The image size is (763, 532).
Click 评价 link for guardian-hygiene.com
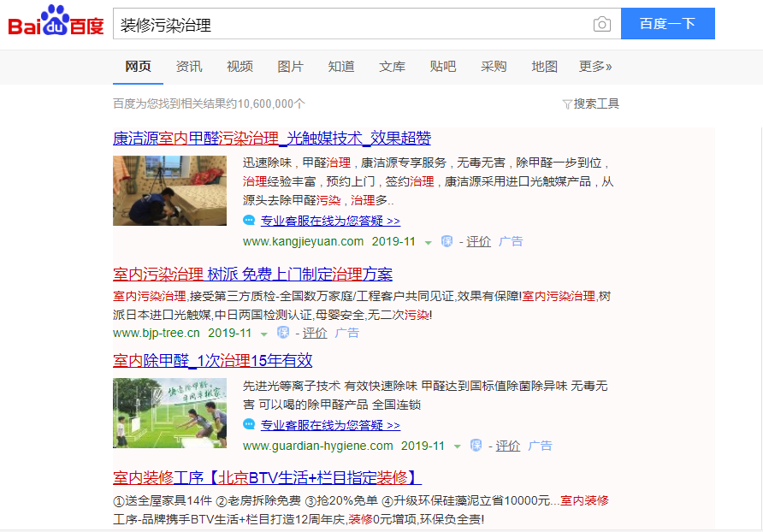click(x=508, y=446)
